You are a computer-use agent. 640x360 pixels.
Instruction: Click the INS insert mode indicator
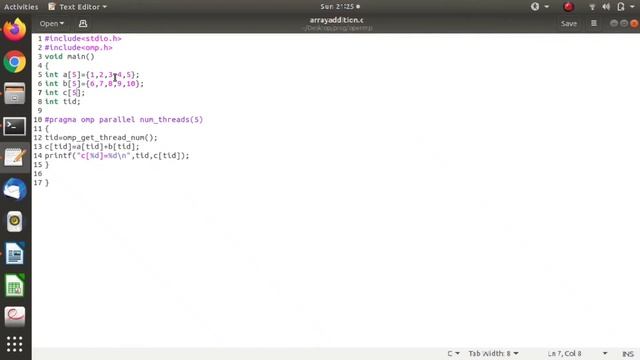[x=628, y=354]
